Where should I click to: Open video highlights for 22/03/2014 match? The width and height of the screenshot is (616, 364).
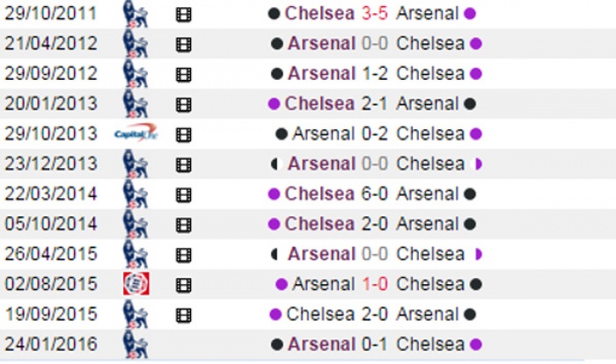[x=183, y=194]
